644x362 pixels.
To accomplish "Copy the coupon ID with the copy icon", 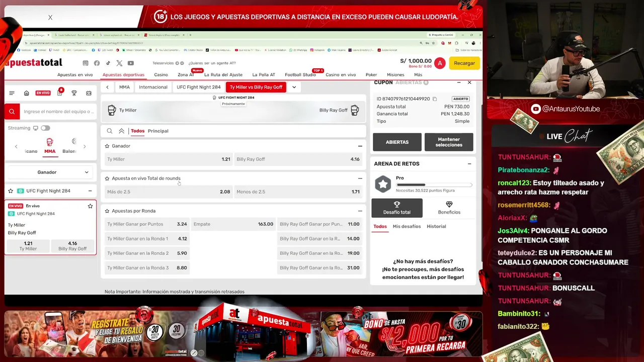I will click(435, 99).
